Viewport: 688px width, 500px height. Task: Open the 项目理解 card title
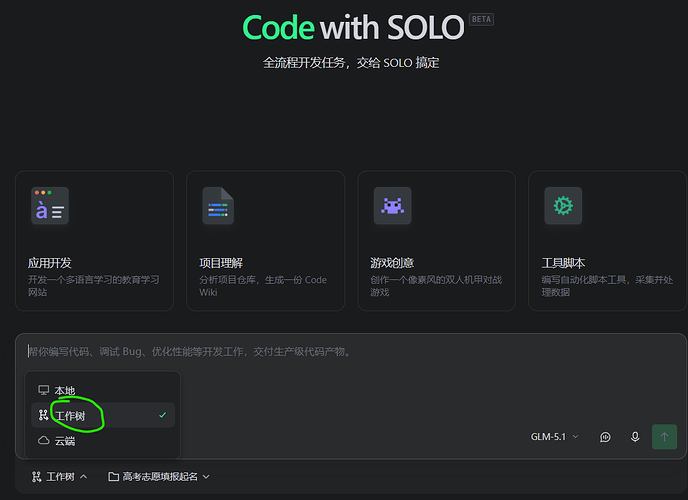(x=221, y=263)
